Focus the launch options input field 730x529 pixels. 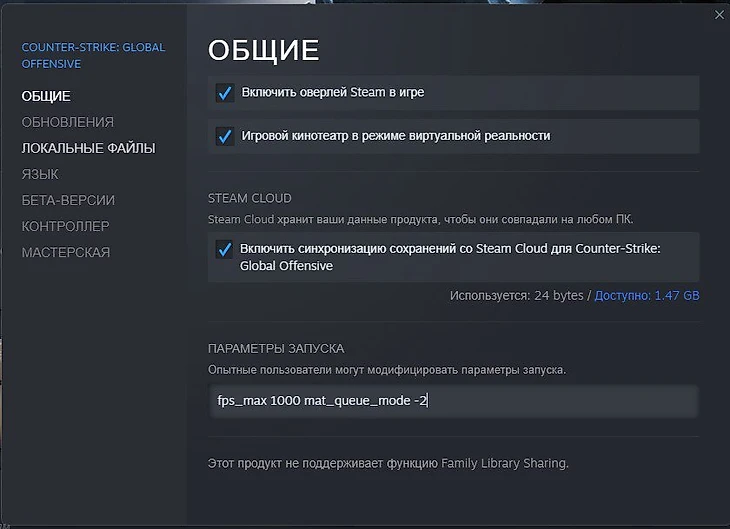[x=453, y=401]
